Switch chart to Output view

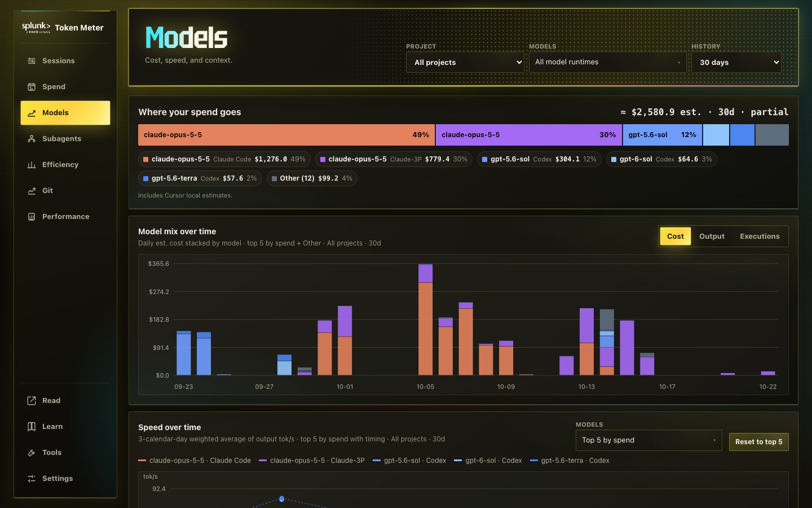(x=712, y=237)
